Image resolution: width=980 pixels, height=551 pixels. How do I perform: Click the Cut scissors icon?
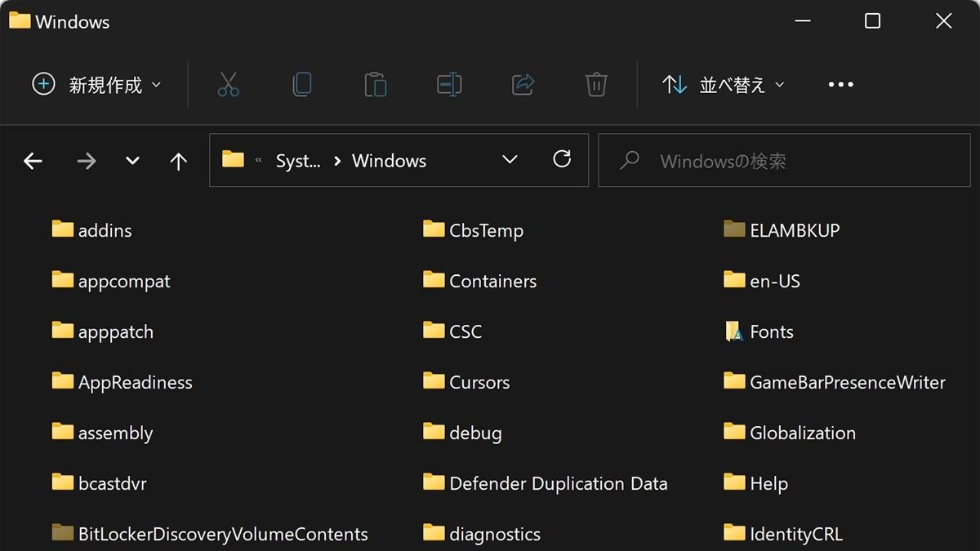[229, 84]
